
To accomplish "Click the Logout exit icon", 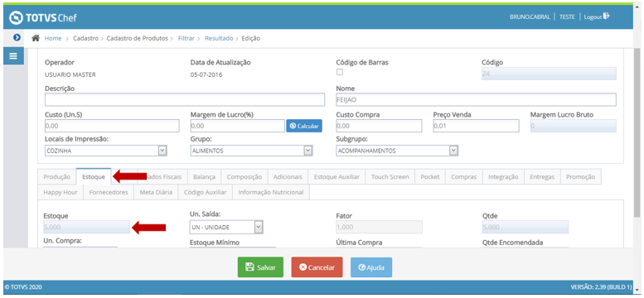I will click(607, 17).
